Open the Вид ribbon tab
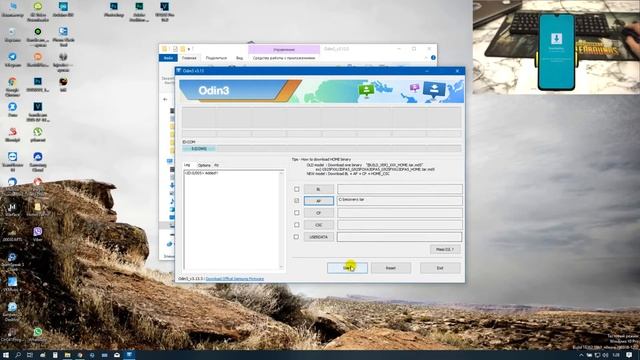 (x=239, y=58)
